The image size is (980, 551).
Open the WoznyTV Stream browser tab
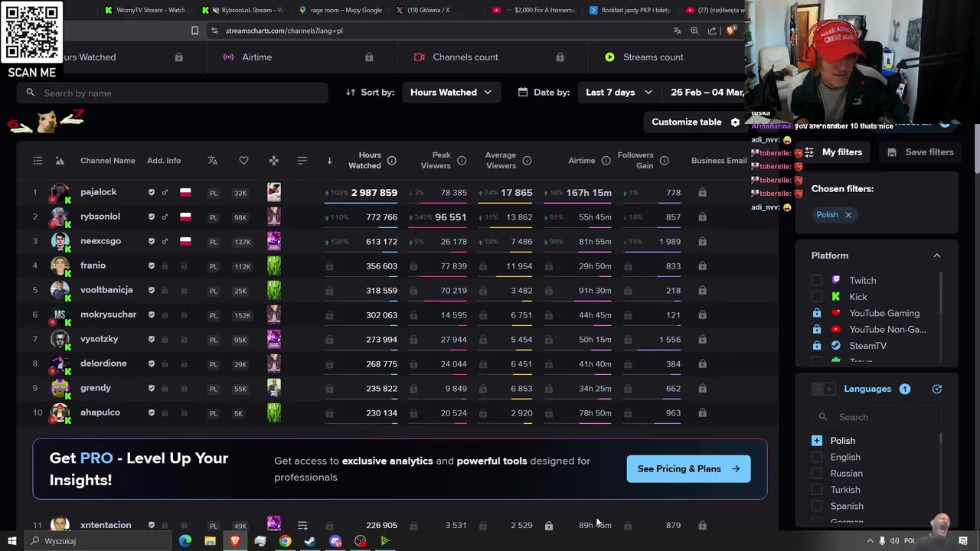click(x=145, y=10)
